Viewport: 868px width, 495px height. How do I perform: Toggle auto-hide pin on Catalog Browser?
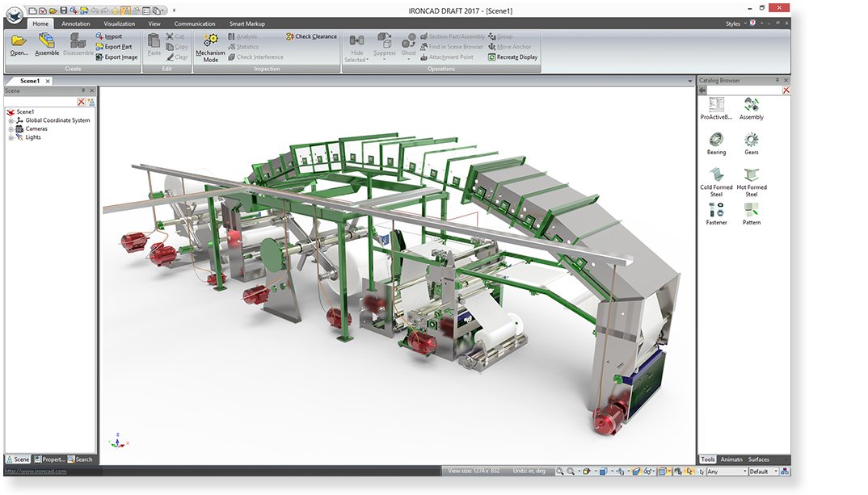pyautogui.click(x=777, y=81)
